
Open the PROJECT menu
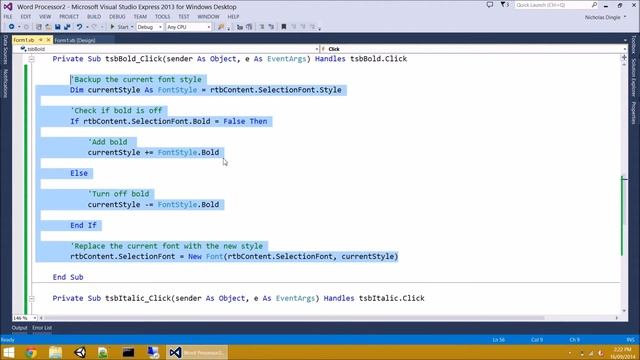coord(69,17)
